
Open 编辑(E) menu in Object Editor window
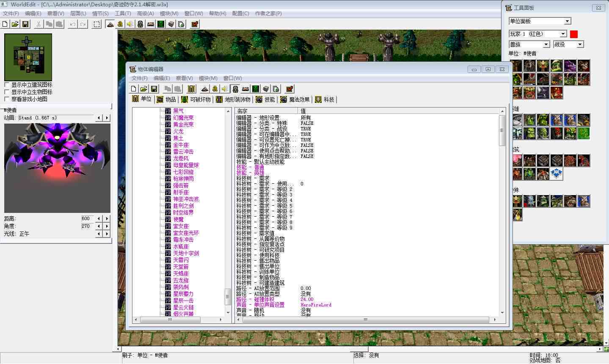point(162,78)
